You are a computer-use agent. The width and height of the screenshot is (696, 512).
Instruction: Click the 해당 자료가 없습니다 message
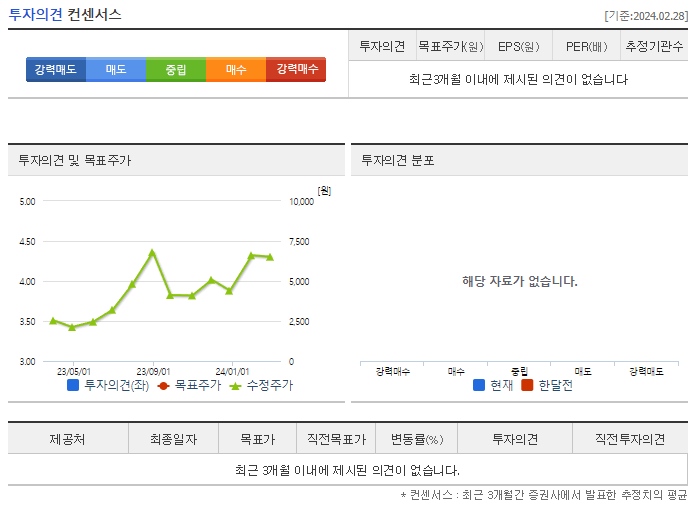(x=520, y=281)
